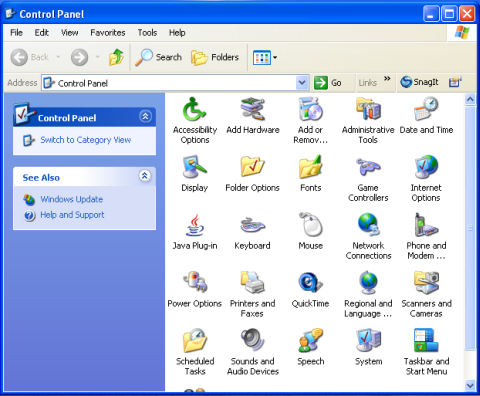Collapse the See Also section
Screen dimensions: 480x396
tap(145, 176)
